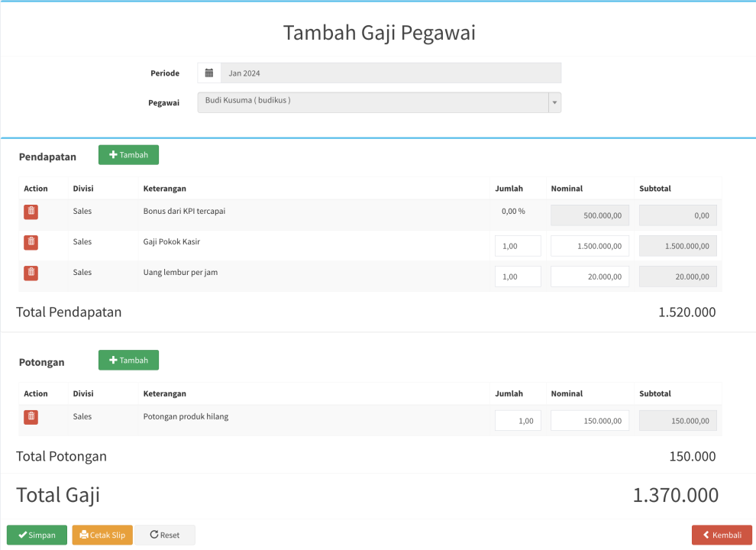Click Subtotal 0,00 of KPI bonus row
Screen dimensions: 756x550
coord(678,215)
